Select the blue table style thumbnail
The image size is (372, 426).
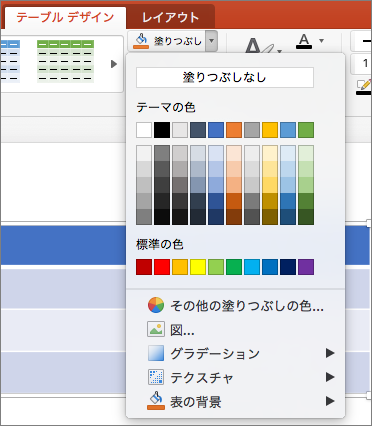click(10, 61)
